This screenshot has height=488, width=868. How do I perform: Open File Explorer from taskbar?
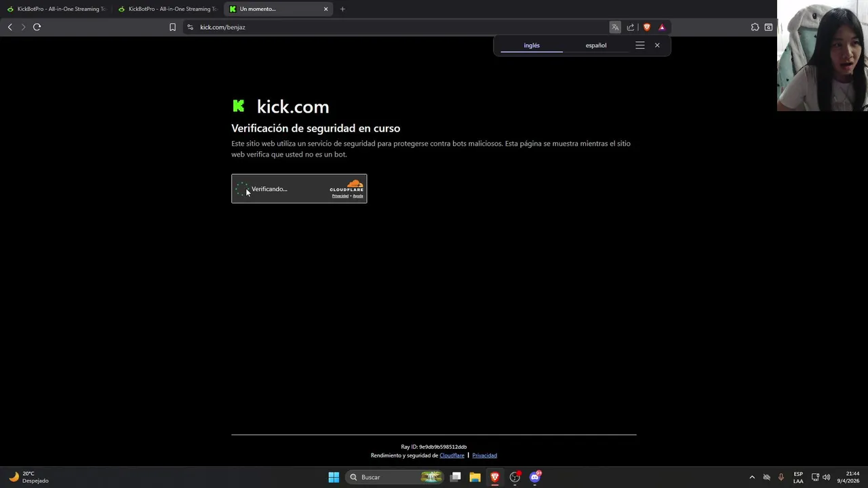475,477
